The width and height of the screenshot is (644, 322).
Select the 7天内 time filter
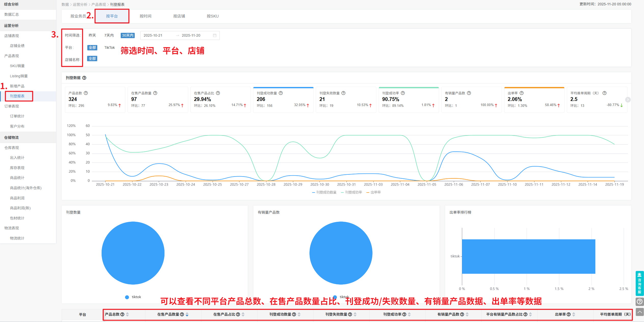coord(109,35)
